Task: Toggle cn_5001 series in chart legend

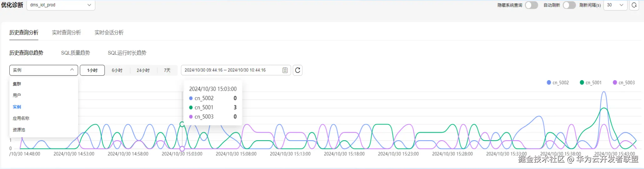Action: pos(591,83)
